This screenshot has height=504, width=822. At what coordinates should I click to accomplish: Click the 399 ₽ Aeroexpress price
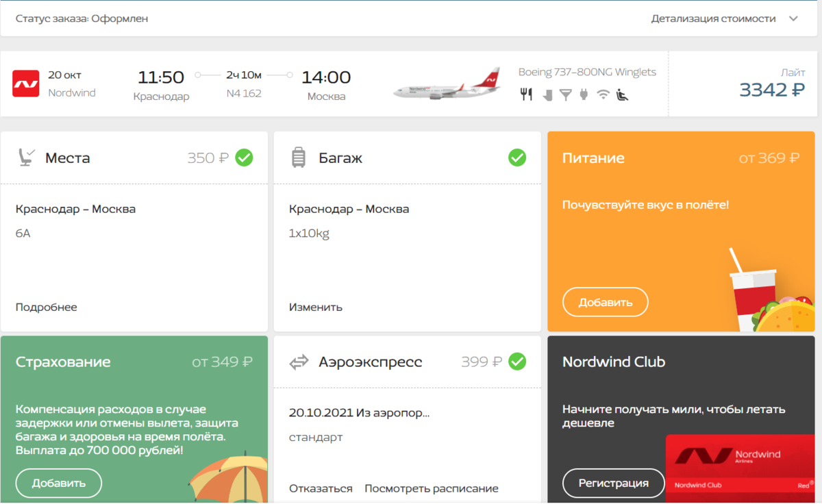[x=482, y=362]
